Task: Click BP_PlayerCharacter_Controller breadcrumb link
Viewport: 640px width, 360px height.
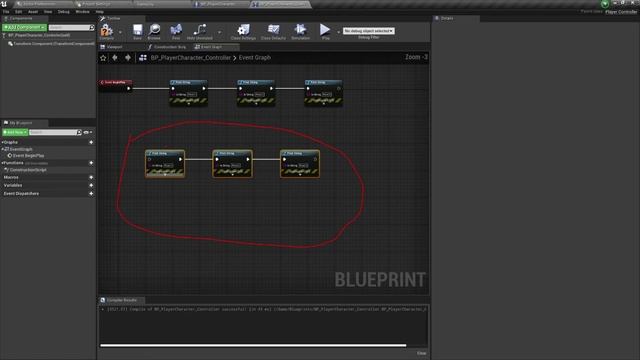Action: (191, 58)
